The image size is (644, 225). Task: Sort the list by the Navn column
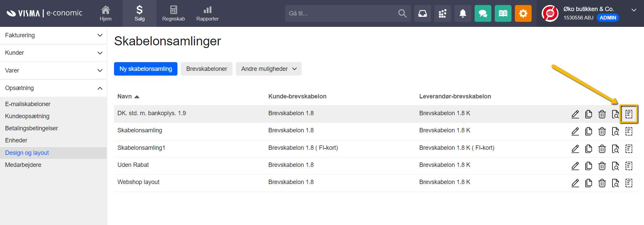pos(125,96)
